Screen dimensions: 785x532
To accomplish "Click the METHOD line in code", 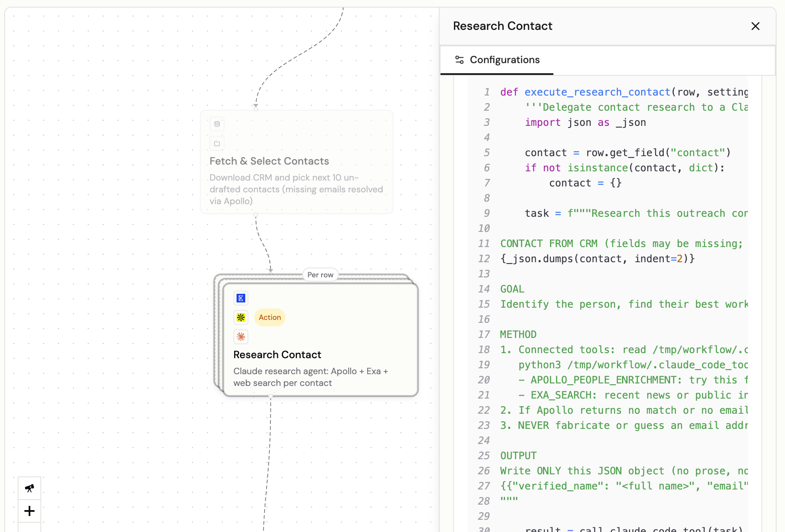I will click(x=518, y=335).
